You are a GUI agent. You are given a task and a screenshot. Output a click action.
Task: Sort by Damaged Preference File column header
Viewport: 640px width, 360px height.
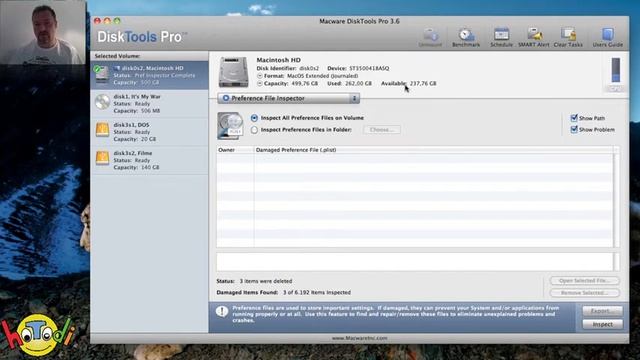[x=433, y=150]
